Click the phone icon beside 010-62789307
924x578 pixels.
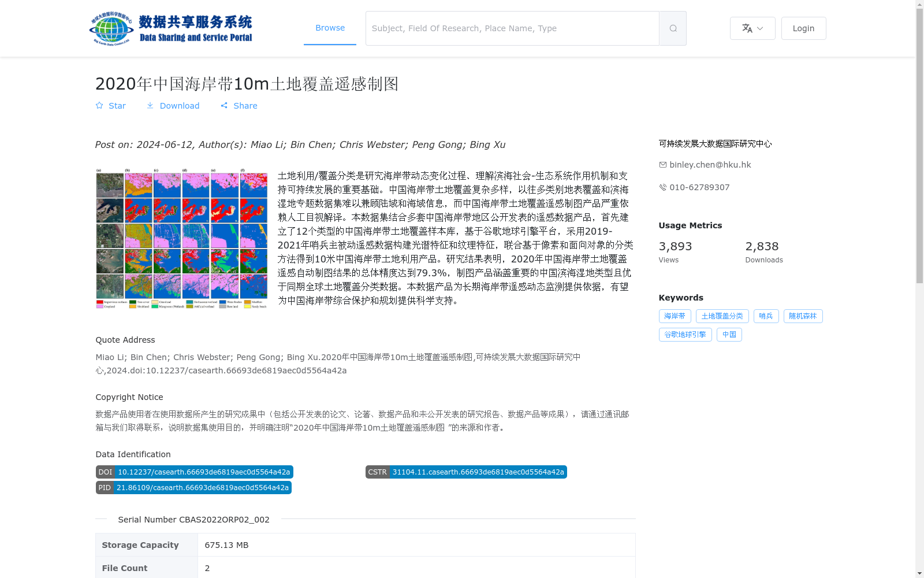[663, 187]
